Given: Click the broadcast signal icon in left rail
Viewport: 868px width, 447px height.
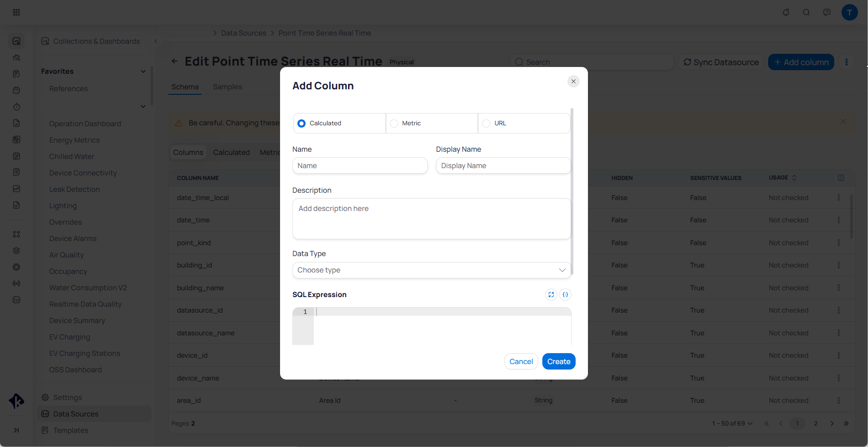Looking at the screenshot, I should (x=16, y=283).
